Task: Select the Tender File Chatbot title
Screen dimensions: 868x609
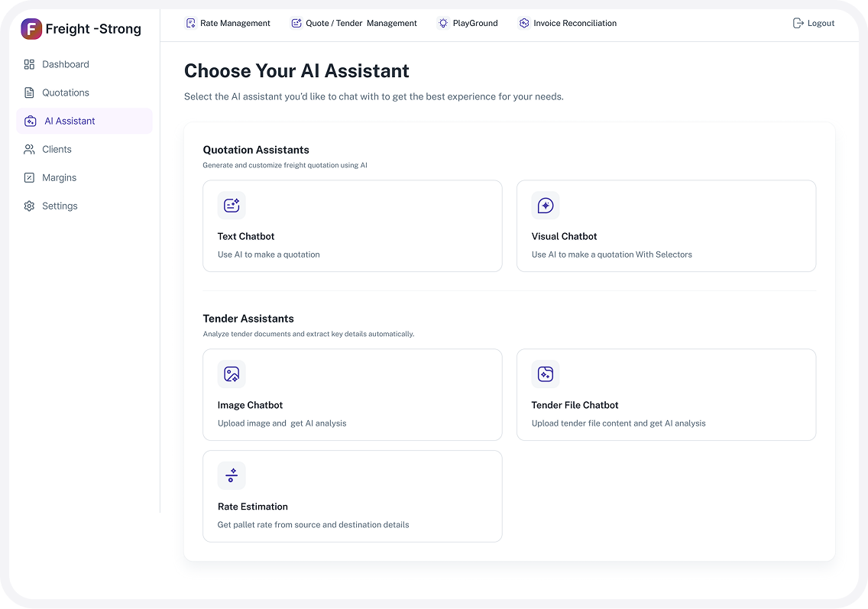Action: point(575,405)
